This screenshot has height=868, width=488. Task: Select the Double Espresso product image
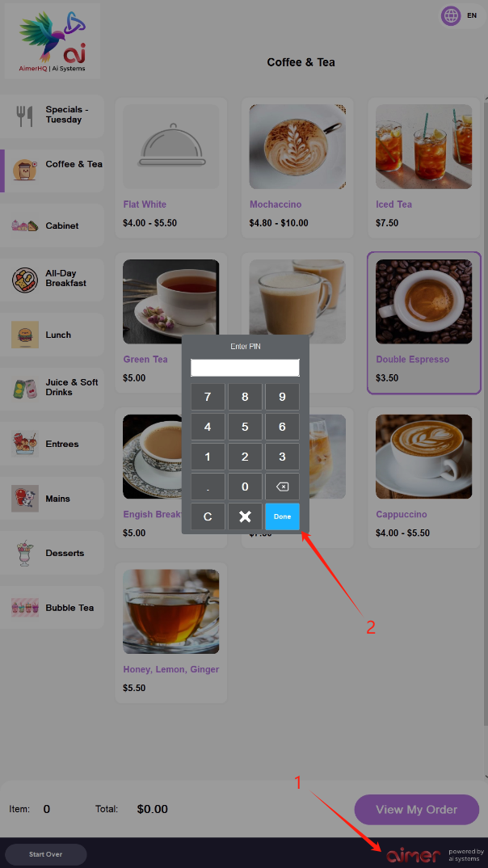pos(424,301)
